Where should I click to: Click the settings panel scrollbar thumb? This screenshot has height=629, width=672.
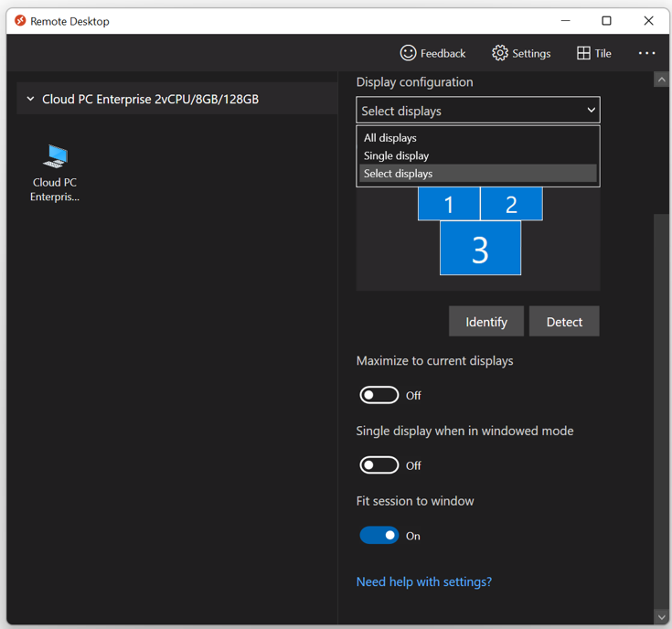(661, 411)
